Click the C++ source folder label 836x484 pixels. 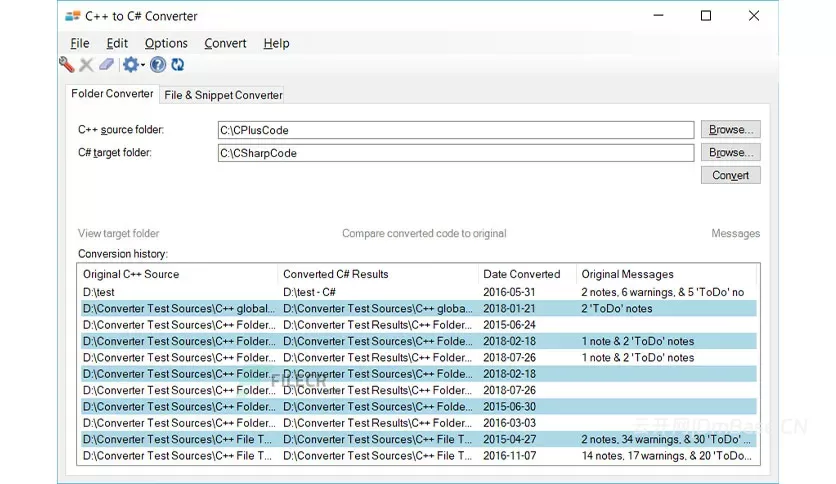point(121,130)
